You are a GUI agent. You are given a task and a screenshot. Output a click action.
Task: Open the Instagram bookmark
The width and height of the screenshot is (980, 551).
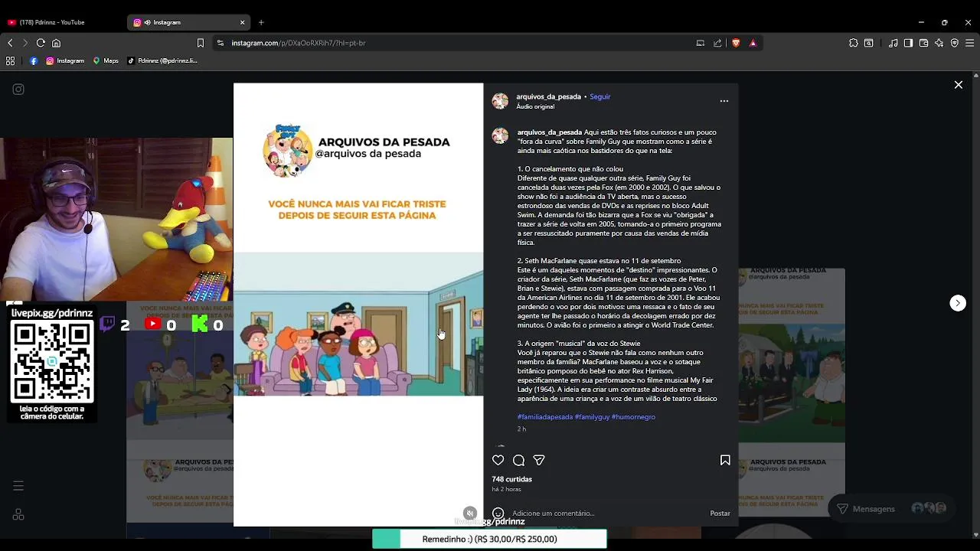(65, 60)
